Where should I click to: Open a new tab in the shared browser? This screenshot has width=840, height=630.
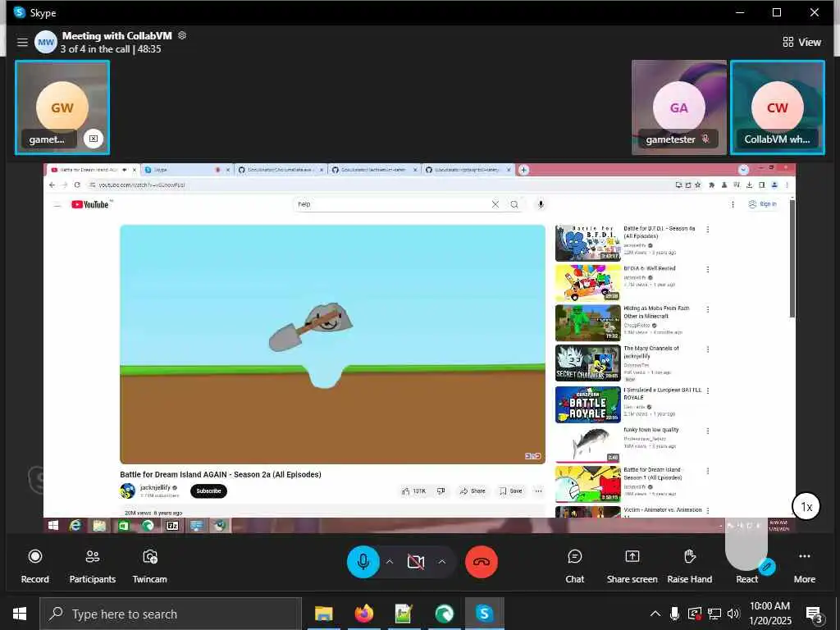click(523, 170)
